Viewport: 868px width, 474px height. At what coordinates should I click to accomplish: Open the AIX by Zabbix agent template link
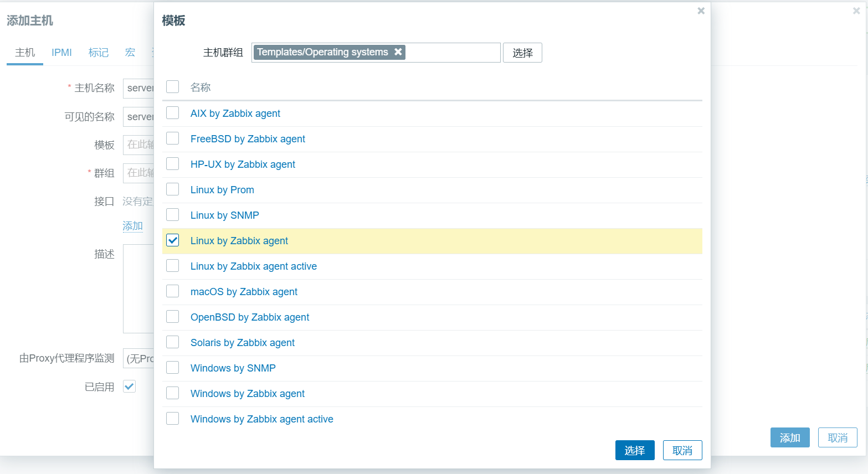[235, 114]
